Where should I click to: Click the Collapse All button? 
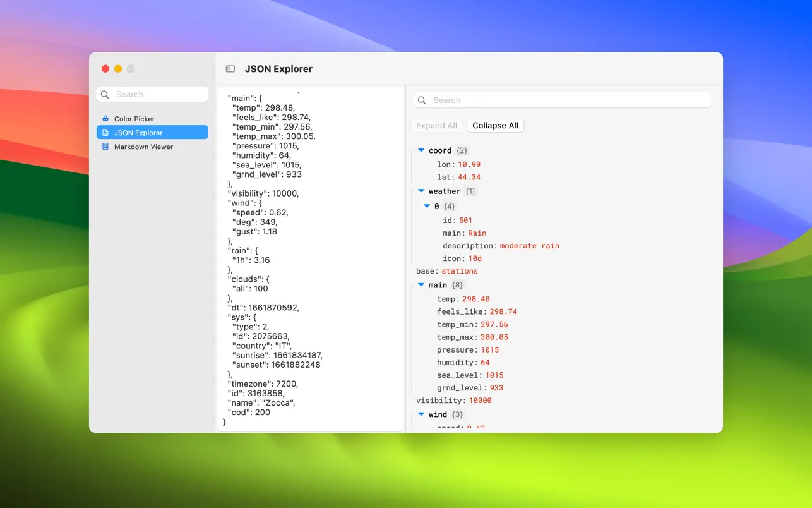[495, 126]
